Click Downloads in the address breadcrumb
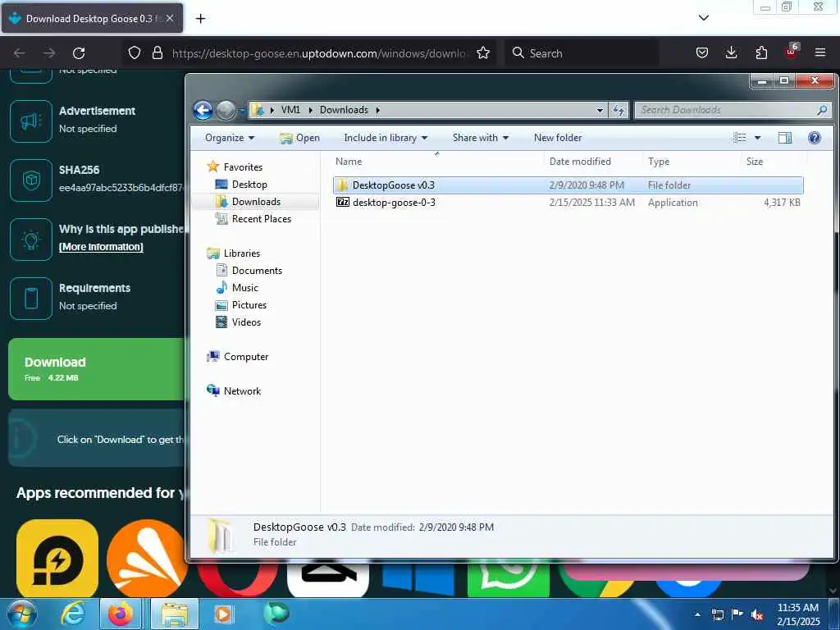Image resolution: width=840 pixels, height=630 pixels. [344, 110]
